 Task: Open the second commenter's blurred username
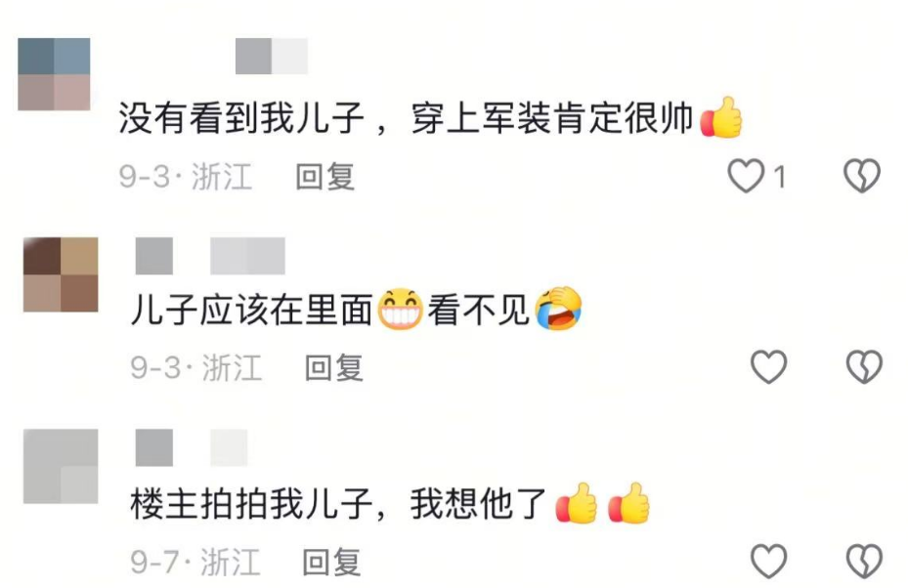coord(210,256)
